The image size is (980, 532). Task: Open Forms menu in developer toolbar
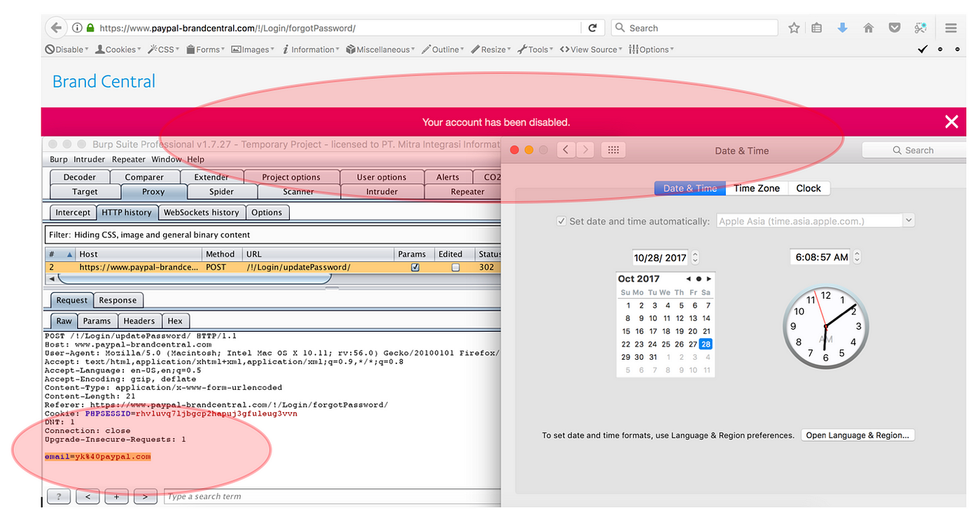(205, 50)
